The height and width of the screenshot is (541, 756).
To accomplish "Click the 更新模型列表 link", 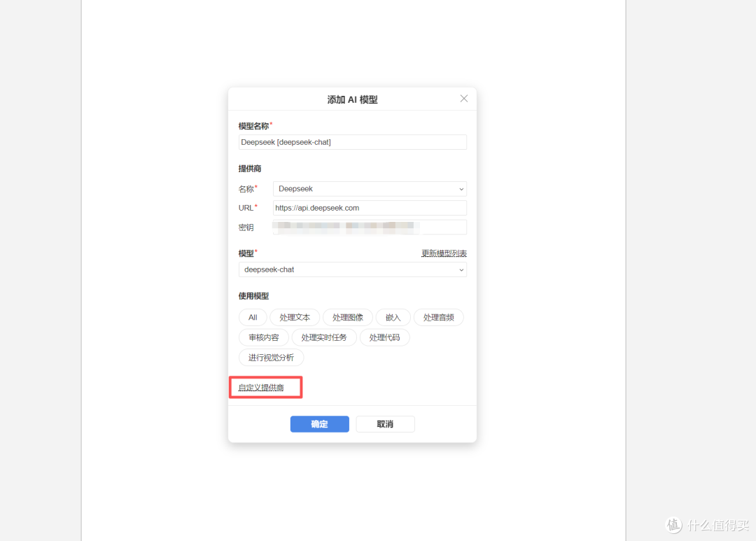I will pyautogui.click(x=444, y=253).
